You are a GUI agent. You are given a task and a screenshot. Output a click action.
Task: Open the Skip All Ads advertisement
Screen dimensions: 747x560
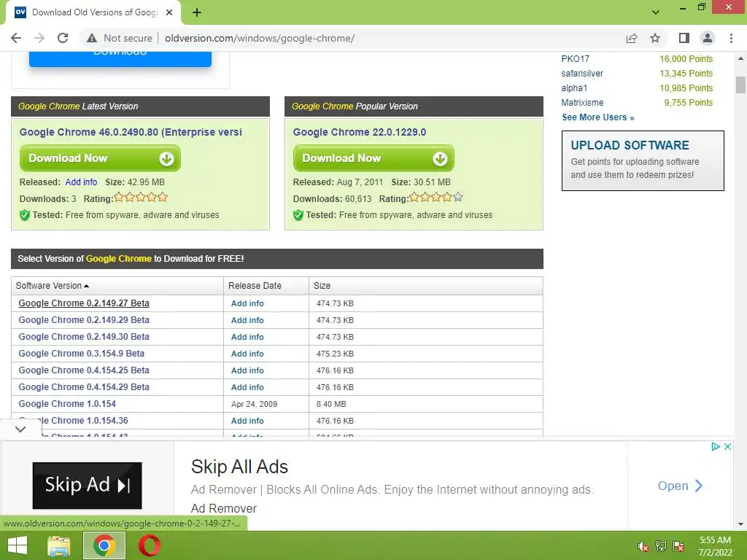pos(239,467)
